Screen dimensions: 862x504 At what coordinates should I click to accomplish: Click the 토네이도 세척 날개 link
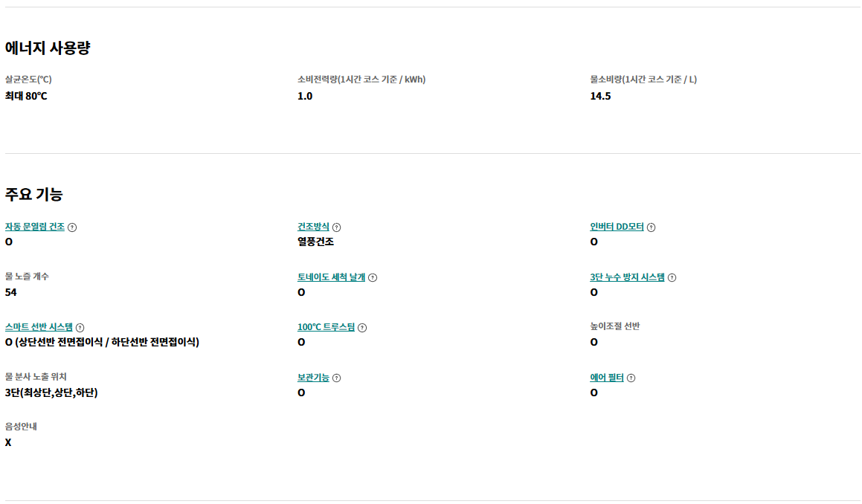point(332,277)
